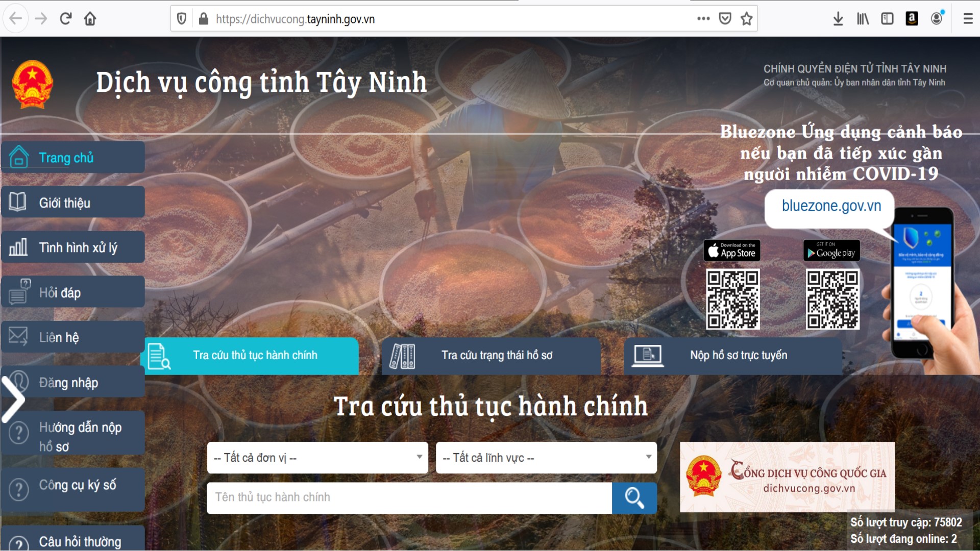Click the reload page icon
The width and height of the screenshot is (980, 551).
[65, 19]
